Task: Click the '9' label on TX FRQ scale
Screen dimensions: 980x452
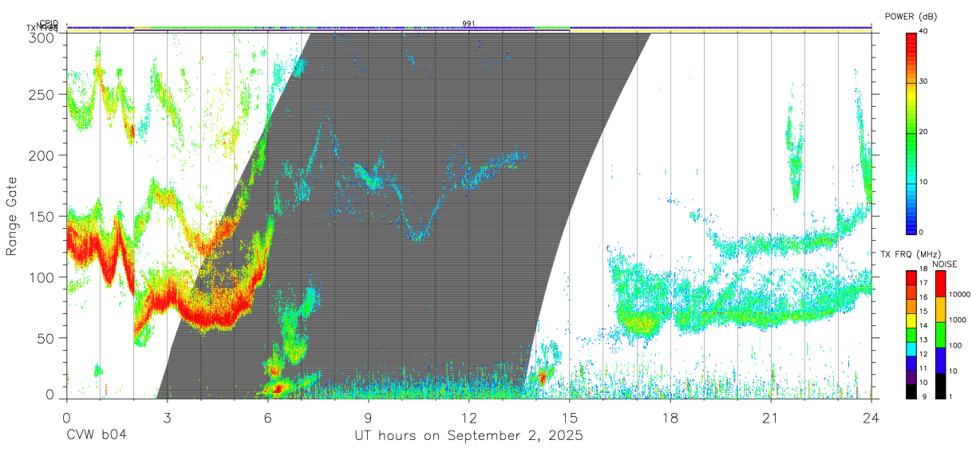Action: pos(923,397)
